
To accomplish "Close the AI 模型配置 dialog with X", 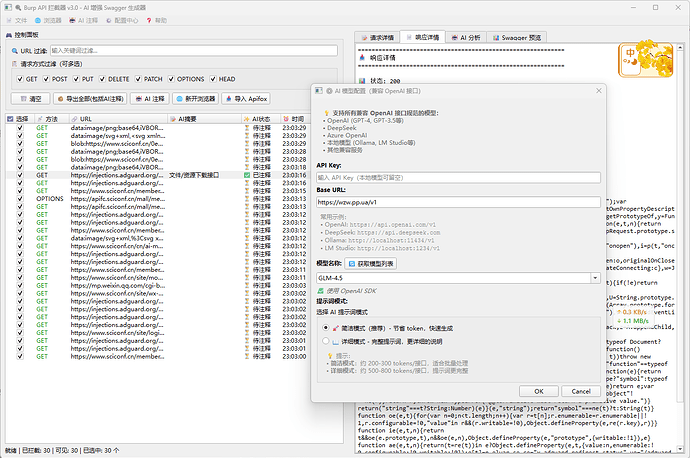I will [x=598, y=91].
